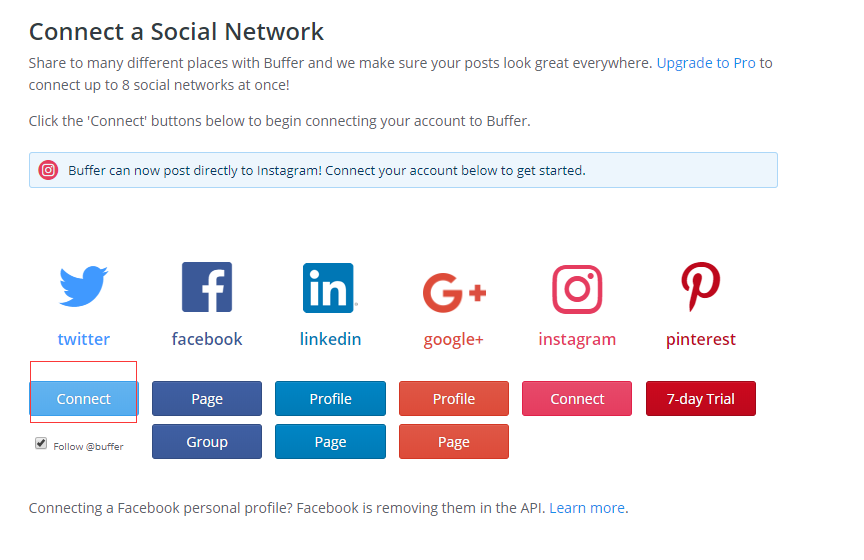This screenshot has width=864, height=560.
Task: Click the Instagram camera logo
Action: tap(577, 289)
